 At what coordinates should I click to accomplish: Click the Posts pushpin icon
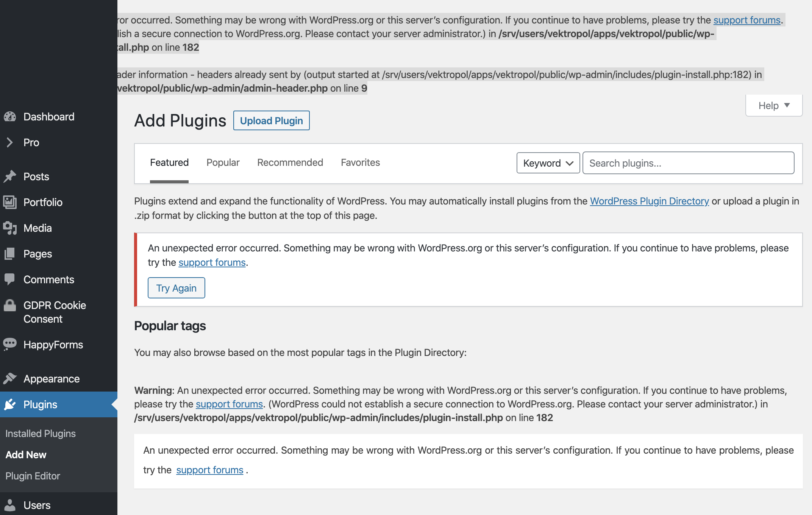coord(10,176)
